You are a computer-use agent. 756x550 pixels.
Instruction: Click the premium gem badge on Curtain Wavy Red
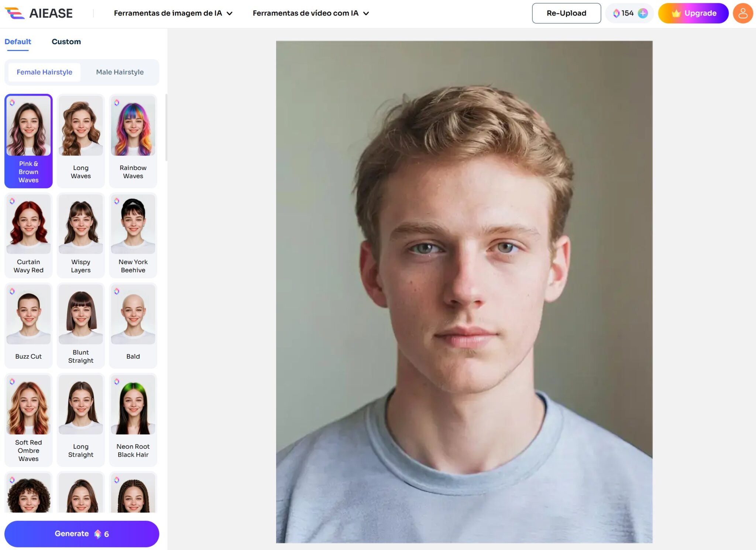[x=12, y=201]
